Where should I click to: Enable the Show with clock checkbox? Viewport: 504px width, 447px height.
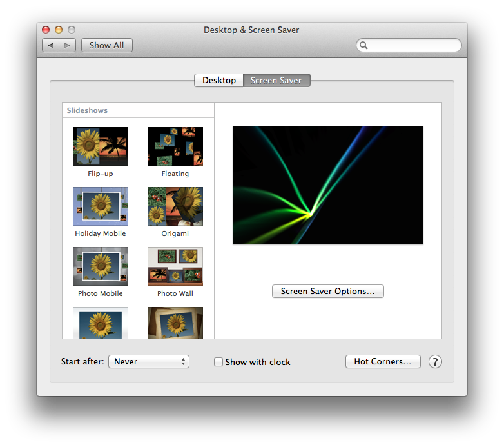click(x=218, y=362)
